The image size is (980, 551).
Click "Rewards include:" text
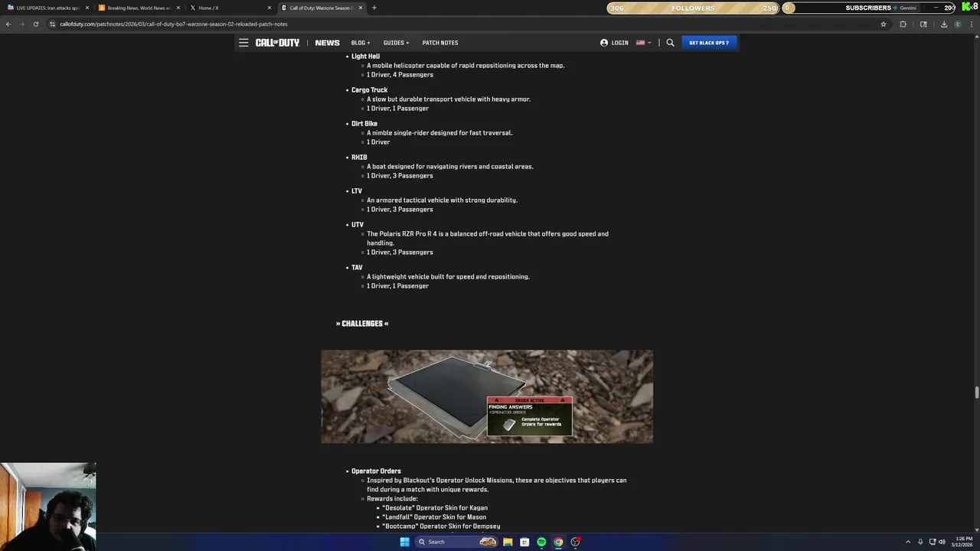[x=392, y=499]
